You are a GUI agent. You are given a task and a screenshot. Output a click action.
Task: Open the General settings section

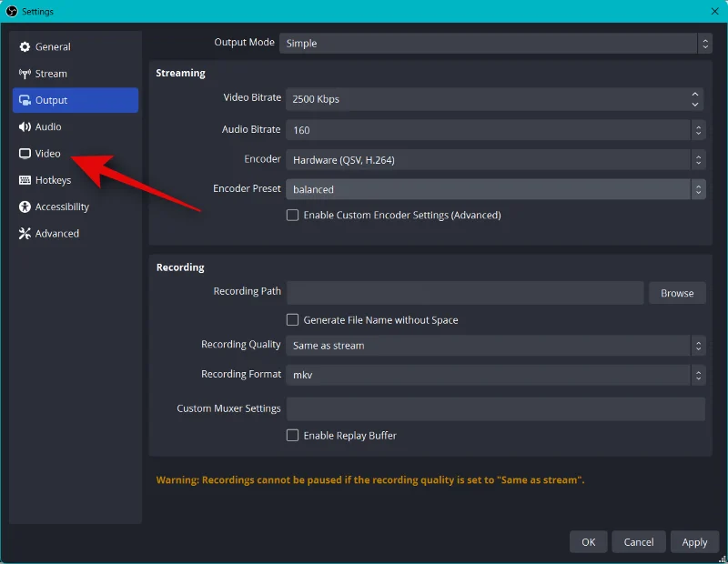[x=76, y=47]
